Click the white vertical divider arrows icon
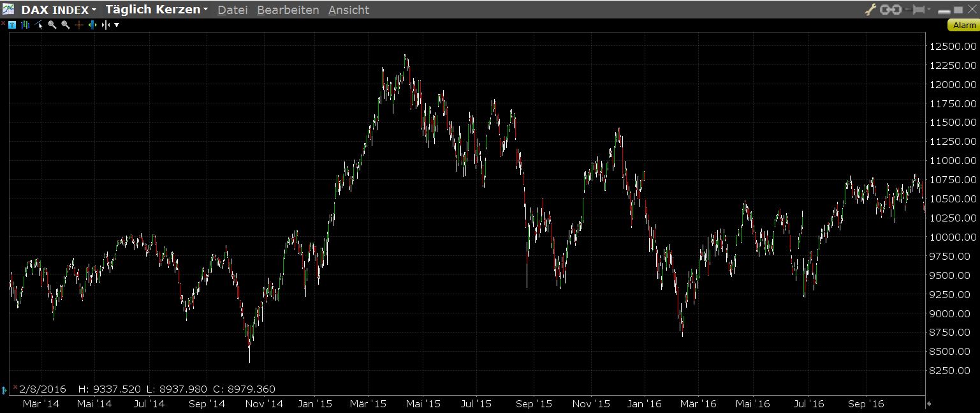Screen dimensions: 980x413 [x=106, y=25]
